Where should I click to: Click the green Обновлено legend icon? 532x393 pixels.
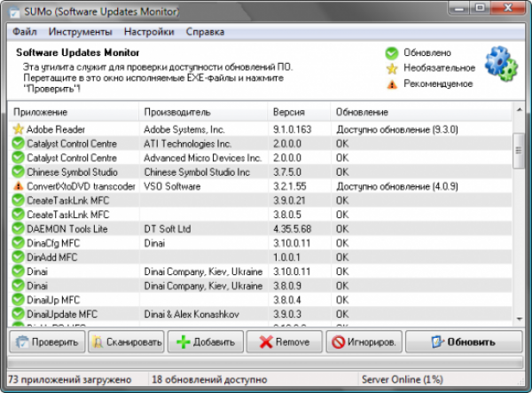tap(392, 53)
